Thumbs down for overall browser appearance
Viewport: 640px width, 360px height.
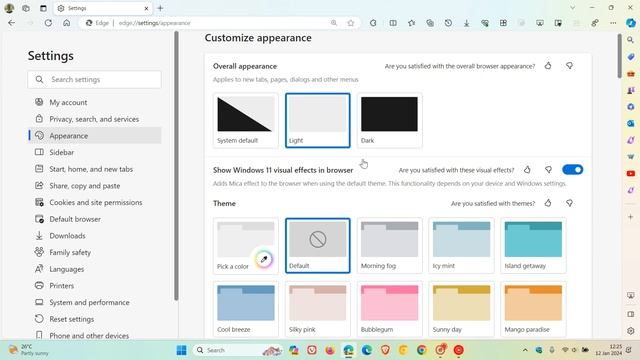click(569, 66)
